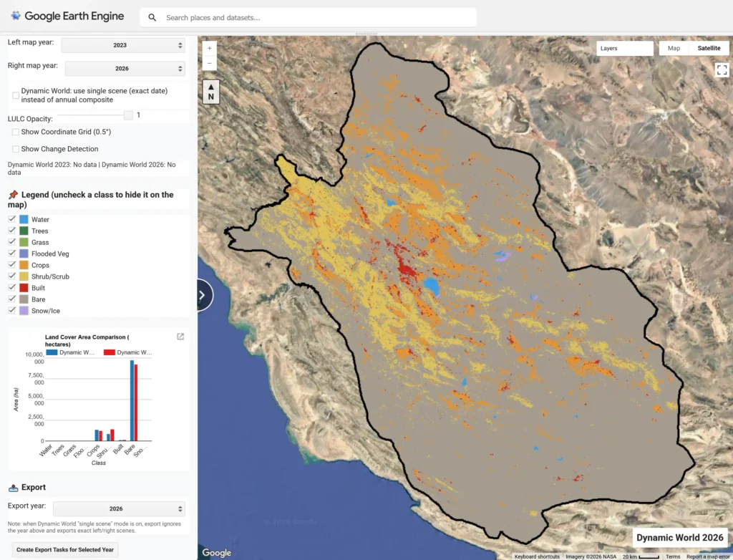
Task: Click the Dynamic World 2026 map label
Action: 680,538
